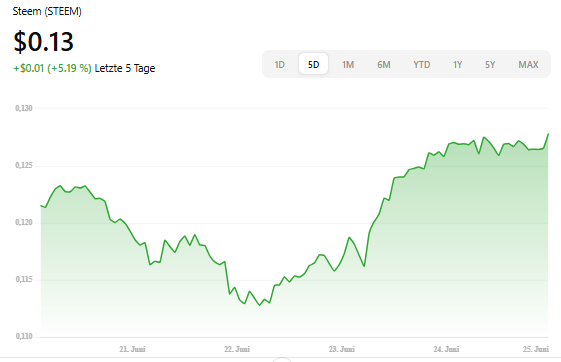561x362 pixels.
Task: Switch to 6M chart range
Action: tap(384, 65)
